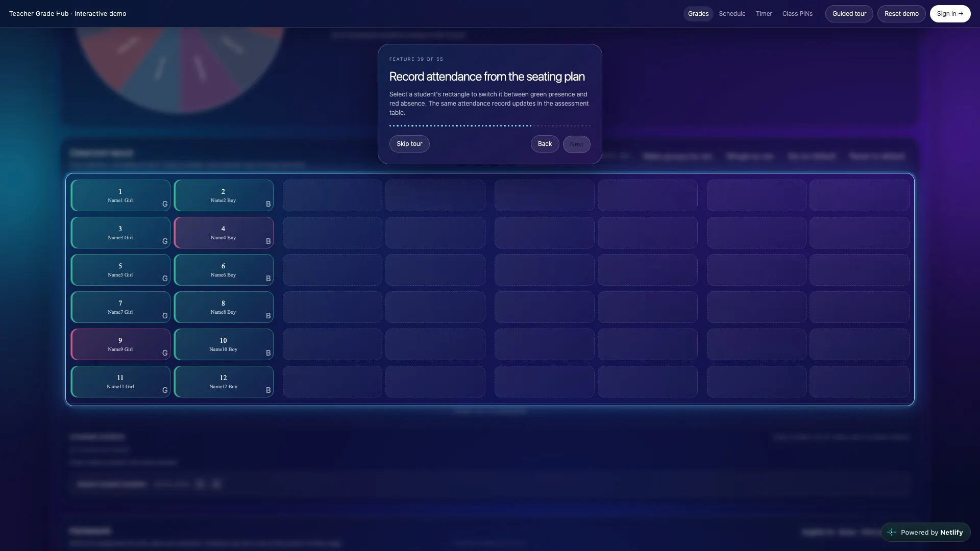980x551 pixels.
Task: Click the Reset demo button
Action: pyautogui.click(x=901, y=14)
